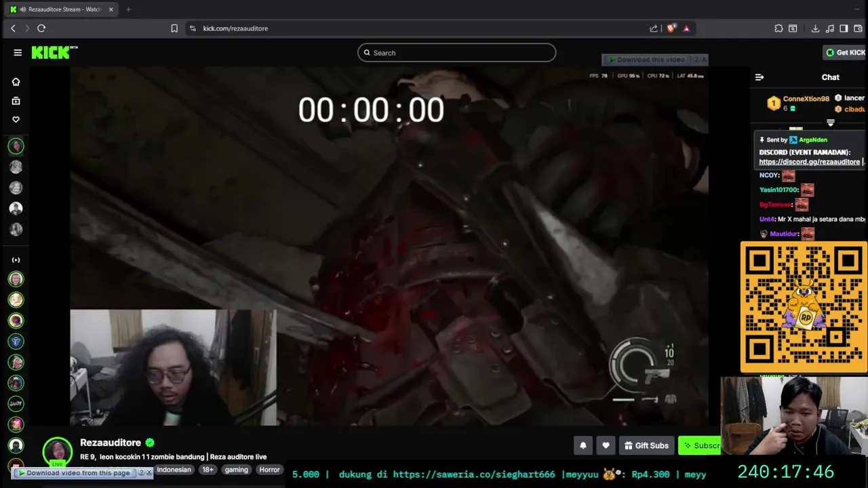This screenshot has width=868, height=488.
Task: Click the notification bell button
Action: click(x=583, y=445)
